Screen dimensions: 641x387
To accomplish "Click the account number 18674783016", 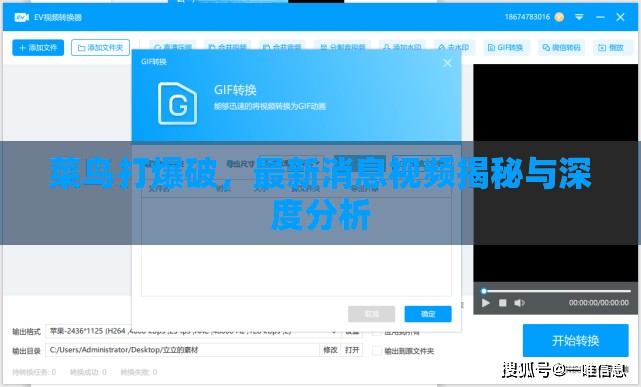I will click(527, 17).
